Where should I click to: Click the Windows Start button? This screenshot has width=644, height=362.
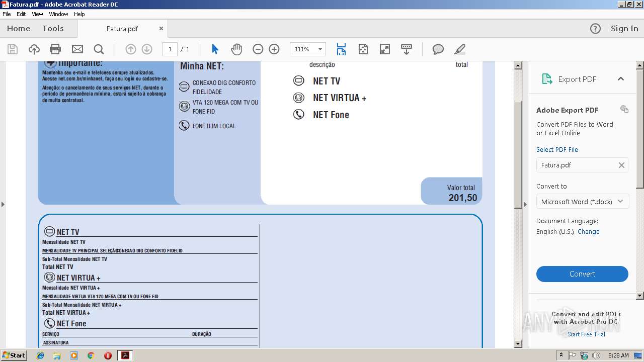14,355
